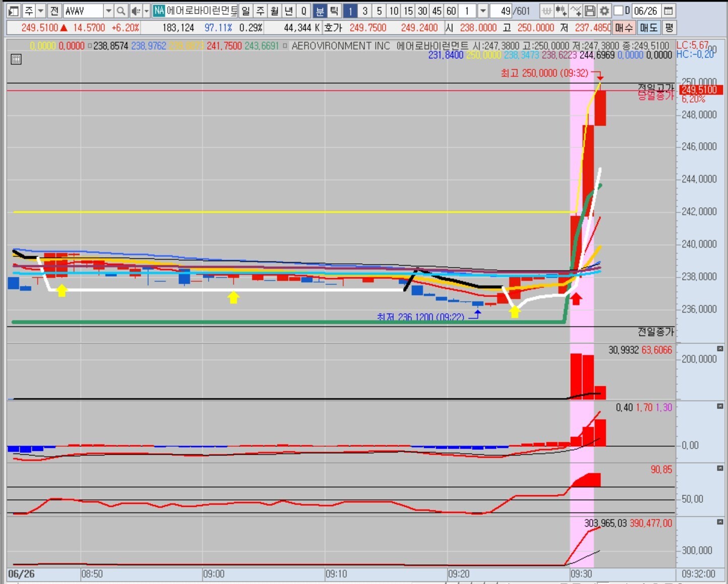Close the RSI indicator panel

pyautogui.click(x=720, y=469)
